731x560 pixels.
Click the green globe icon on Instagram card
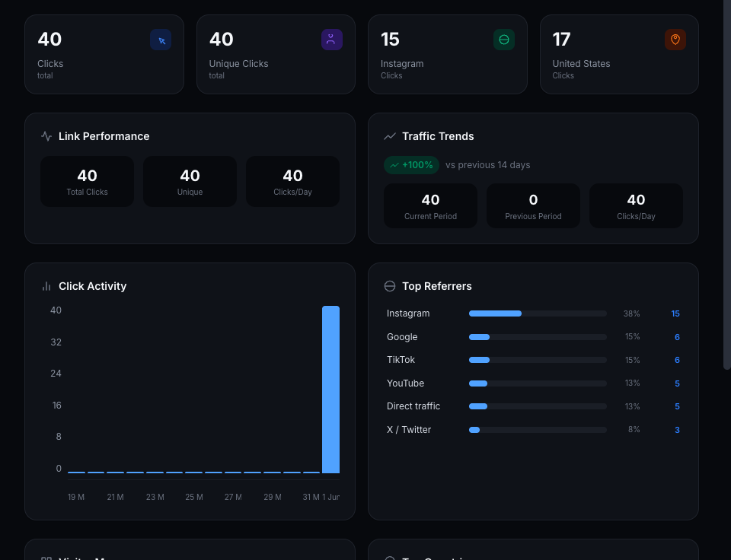(504, 40)
